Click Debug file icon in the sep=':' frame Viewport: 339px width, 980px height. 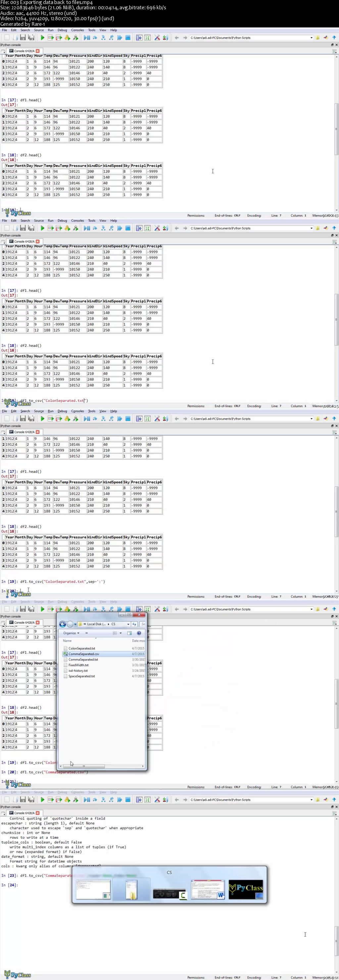87,419
